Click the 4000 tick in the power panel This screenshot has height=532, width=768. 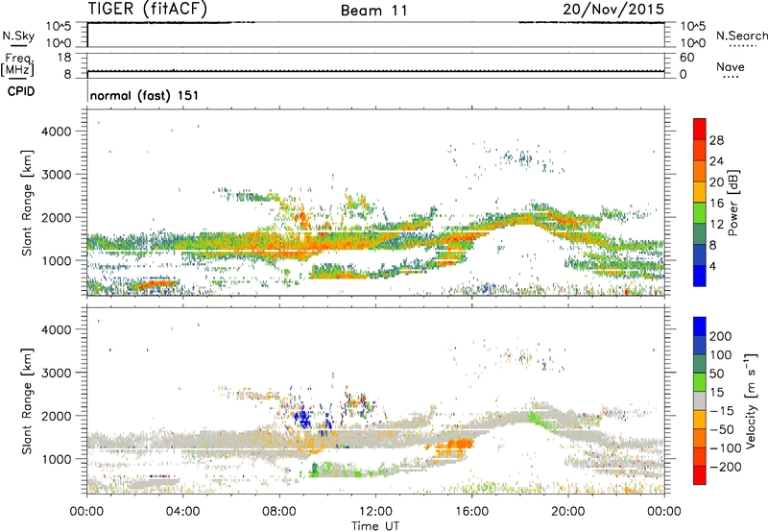pyautogui.click(x=56, y=132)
